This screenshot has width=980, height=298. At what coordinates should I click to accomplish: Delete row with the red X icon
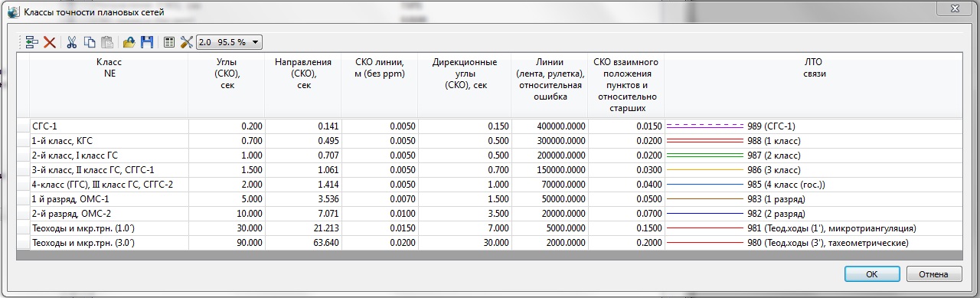coord(50,42)
